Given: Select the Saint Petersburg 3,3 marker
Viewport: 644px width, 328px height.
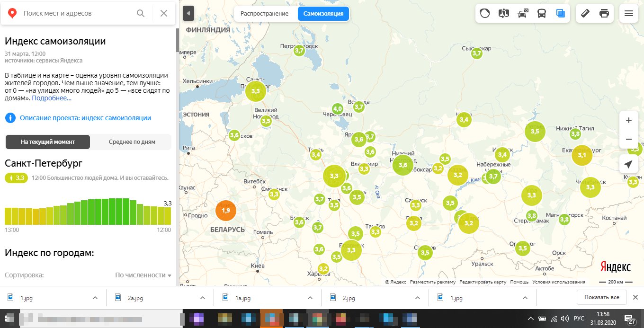Looking at the screenshot, I should point(256,91).
